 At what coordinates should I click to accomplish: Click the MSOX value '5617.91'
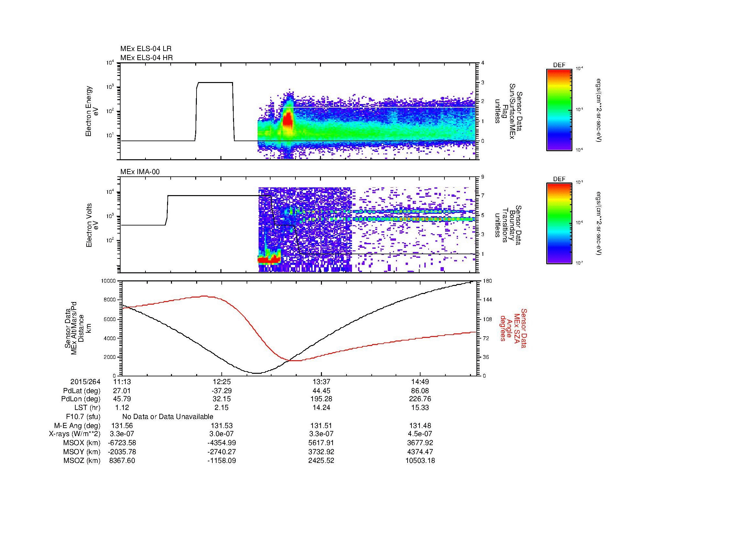tap(321, 443)
